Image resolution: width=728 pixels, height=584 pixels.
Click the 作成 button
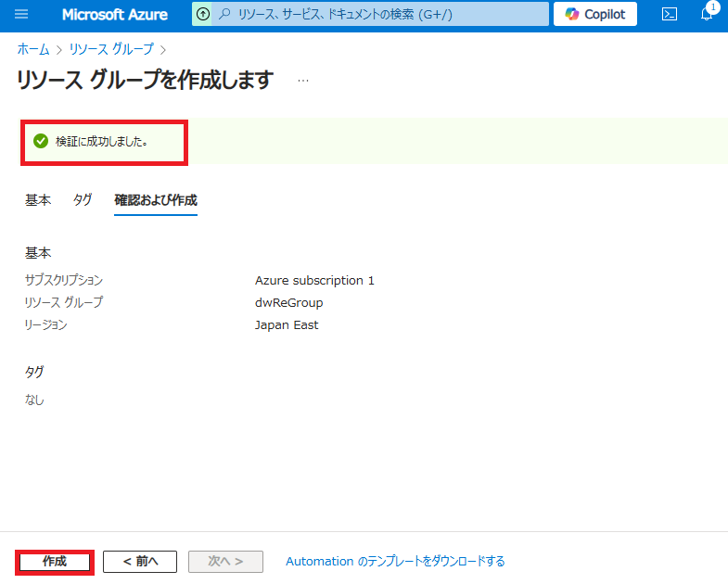point(55,562)
